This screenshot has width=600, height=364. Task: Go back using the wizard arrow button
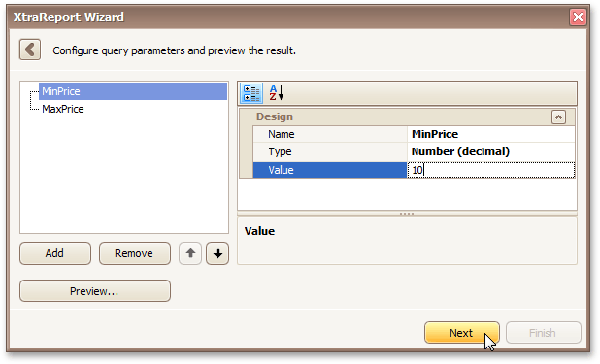pos(30,50)
